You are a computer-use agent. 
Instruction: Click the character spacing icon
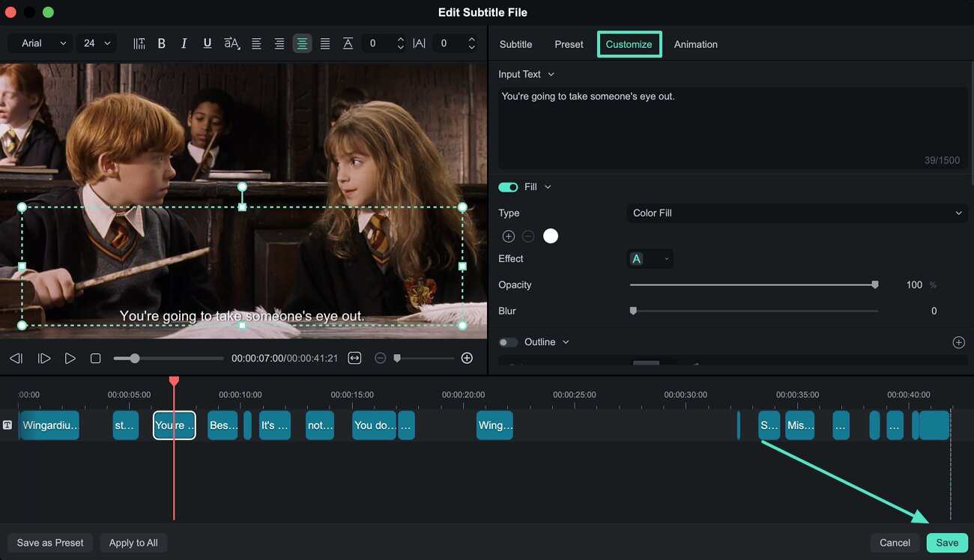pos(419,43)
